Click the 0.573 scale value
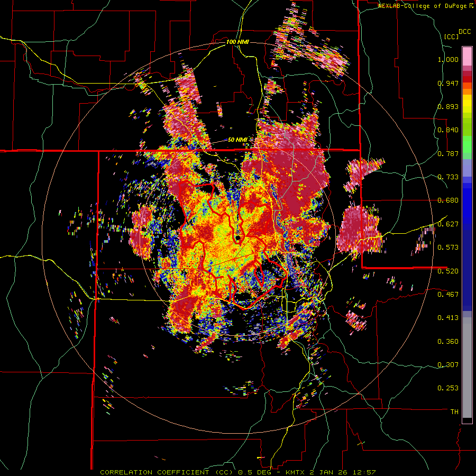The image size is (476, 476). (448, 248)
